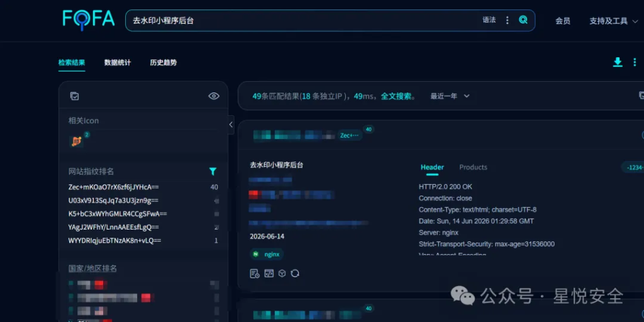View the page source code icon
644x322 pixels.
[x=269, y=274]
